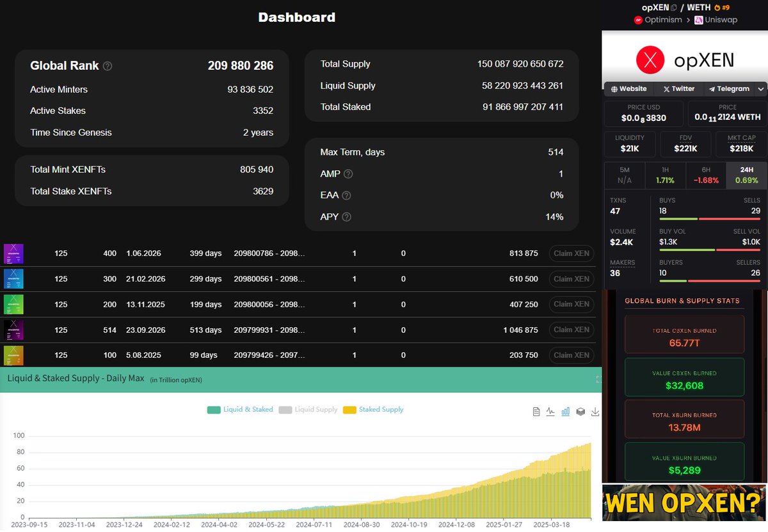
Task: Click XENFT thumbnail in 513 days row
Action: coord(14,330)
